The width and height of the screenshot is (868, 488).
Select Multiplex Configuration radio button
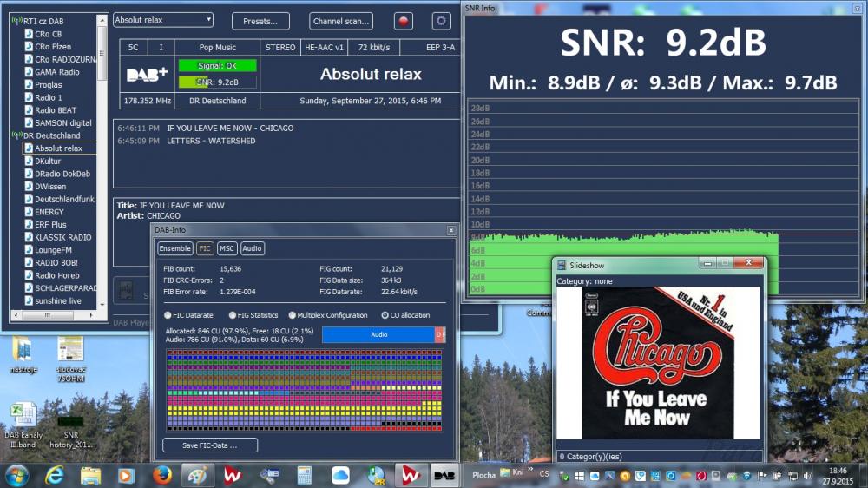pos(293,315)
